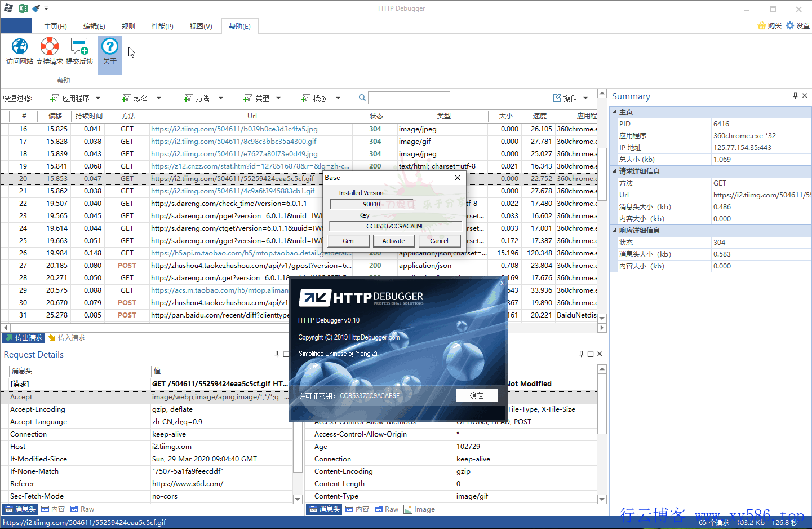Open the 关于 About icon
The width and height of the screenshot is (812, 529).
[109, 51]
